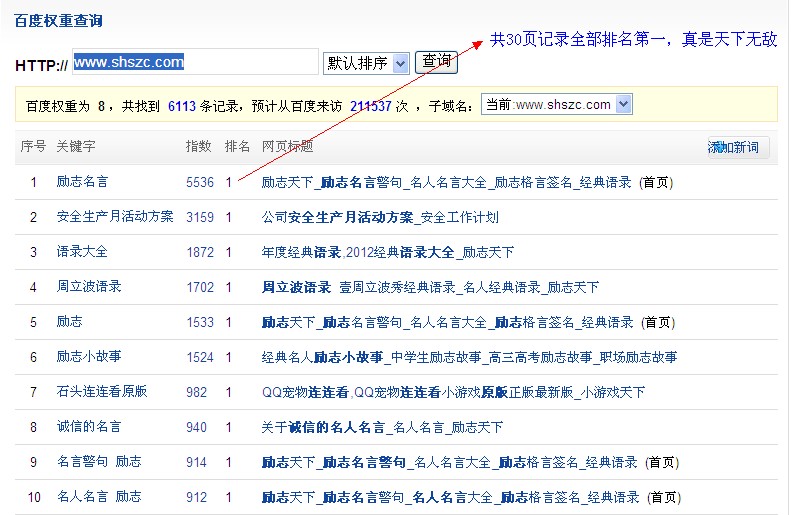Click the 石头连连看原版 keyword

101,392
